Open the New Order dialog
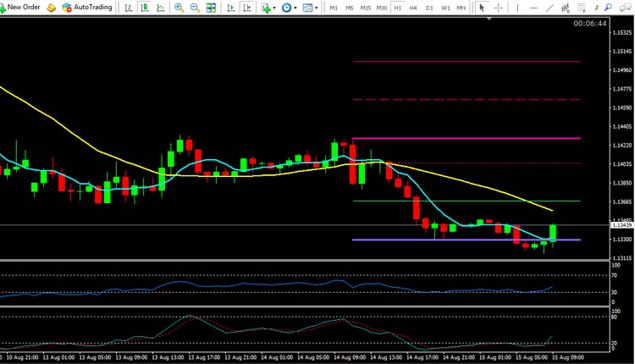The width and height of the screenshot is (635, 364). 20,8
